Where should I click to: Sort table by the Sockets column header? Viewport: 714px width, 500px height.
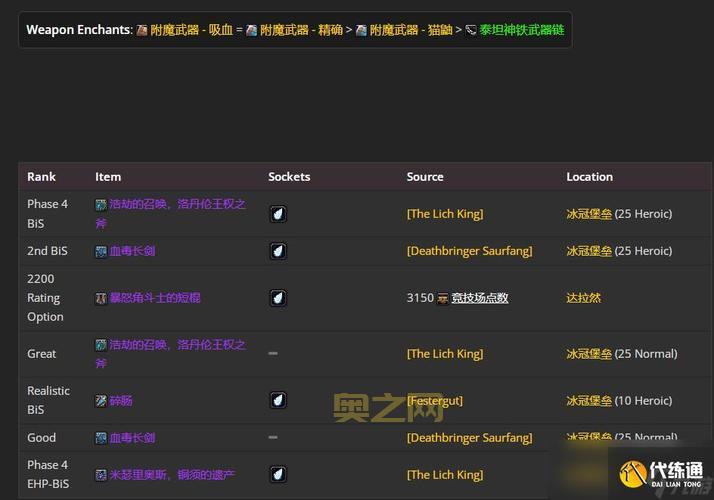(x=289, y=177)
